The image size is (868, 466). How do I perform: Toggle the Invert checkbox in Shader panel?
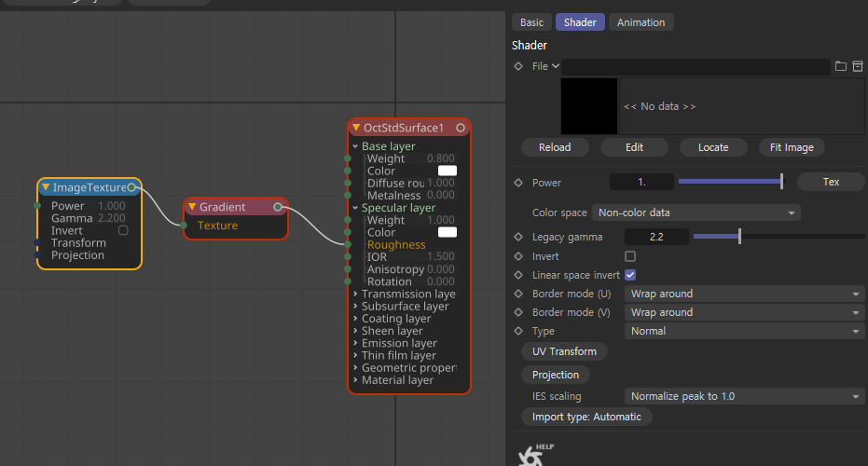coord(630,256)
